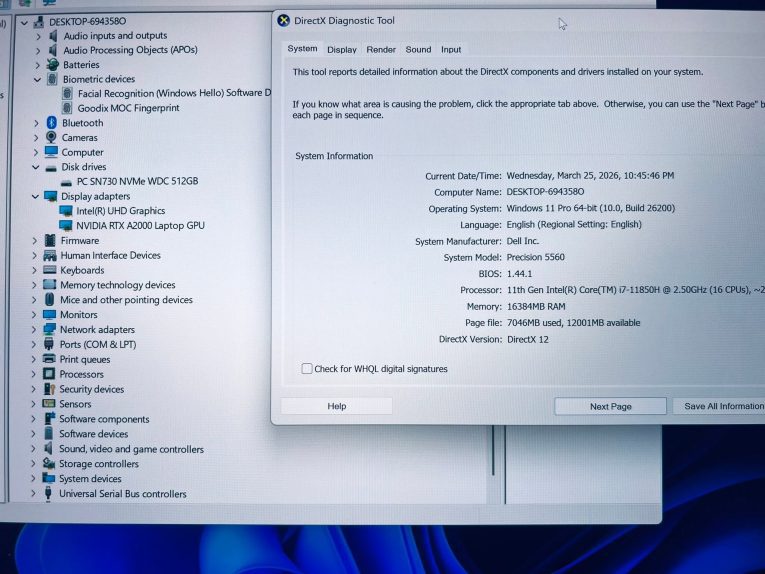Click the Windows 11 Pro operating system value
Viewport: 765px width, 574px height.
click(x=590, y=208)
